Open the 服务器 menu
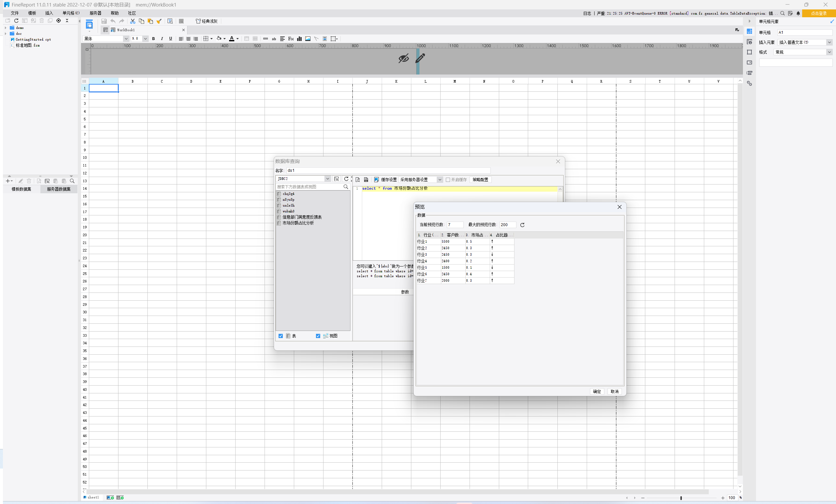The width and height of the screenshot is (836, 504). click(x=95, y=13)
